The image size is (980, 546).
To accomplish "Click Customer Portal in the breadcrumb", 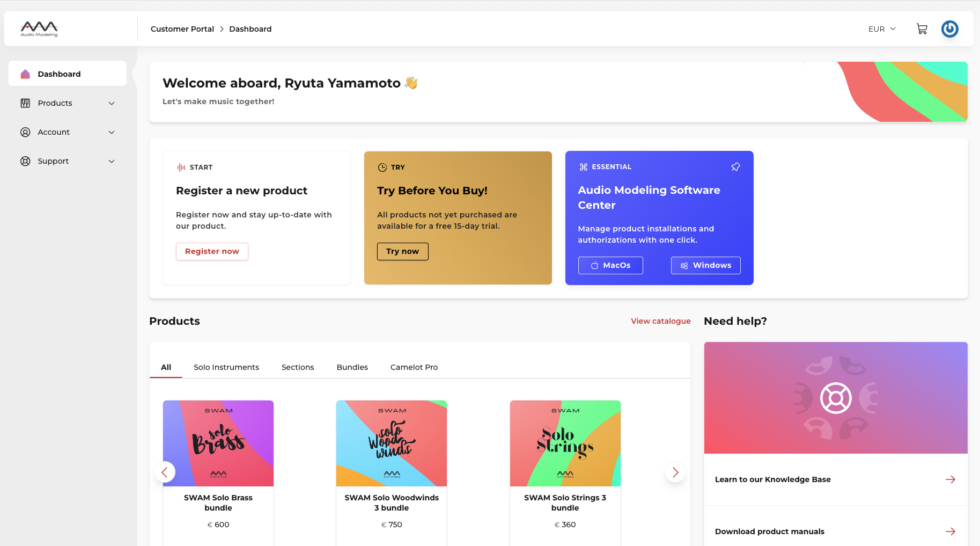I will point(182,29).
